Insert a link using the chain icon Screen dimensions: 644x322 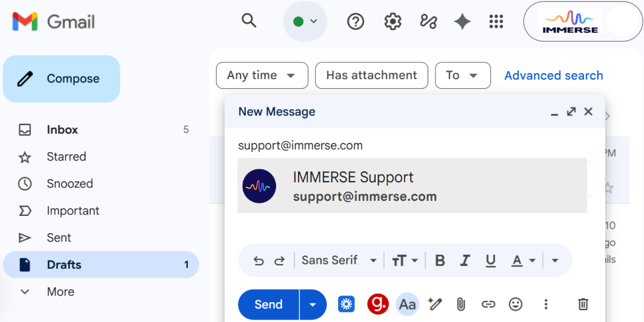click(x=488, y=304)
